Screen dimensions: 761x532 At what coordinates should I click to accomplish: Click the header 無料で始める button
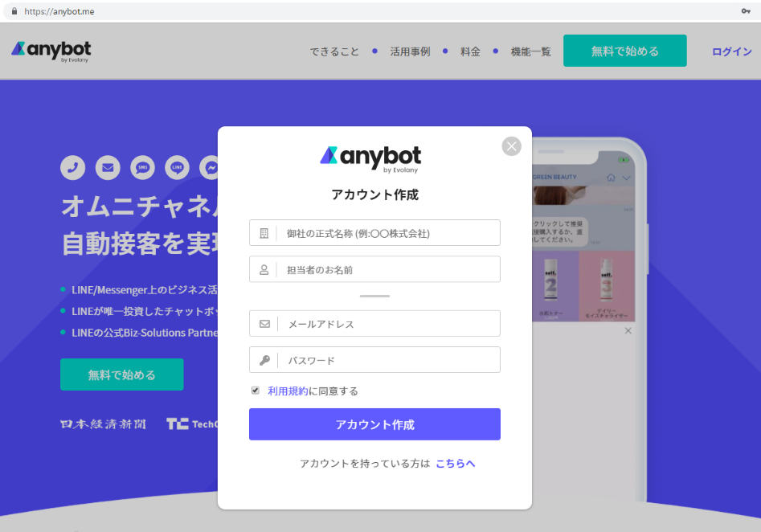pos(625,51)
